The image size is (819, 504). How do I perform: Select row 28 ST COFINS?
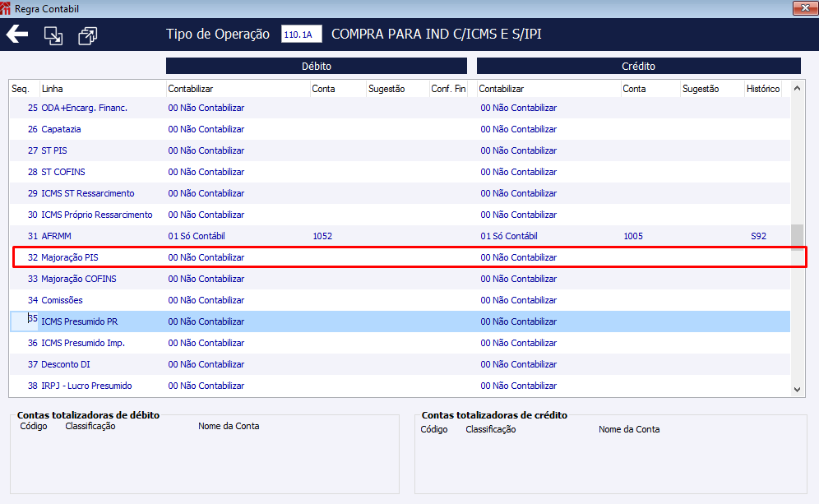(x=400, y=172)
